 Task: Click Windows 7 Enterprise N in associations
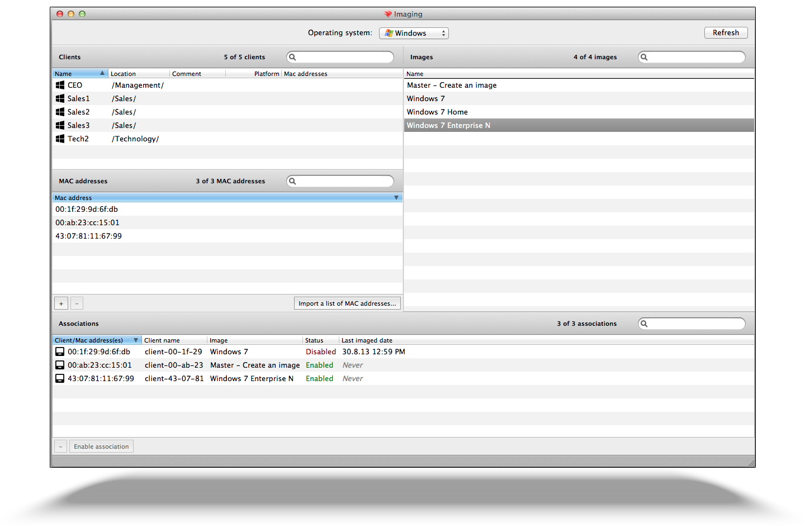pos(252,378)
